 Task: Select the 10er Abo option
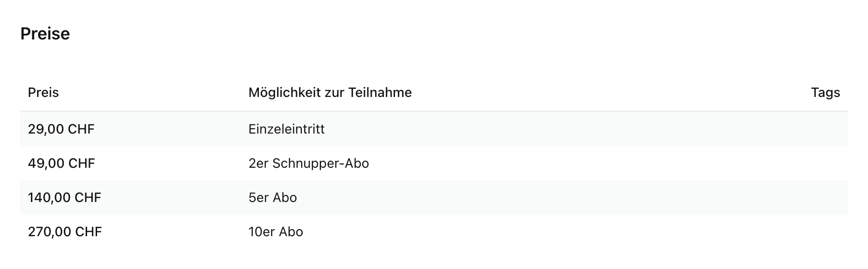coord(276,231)
